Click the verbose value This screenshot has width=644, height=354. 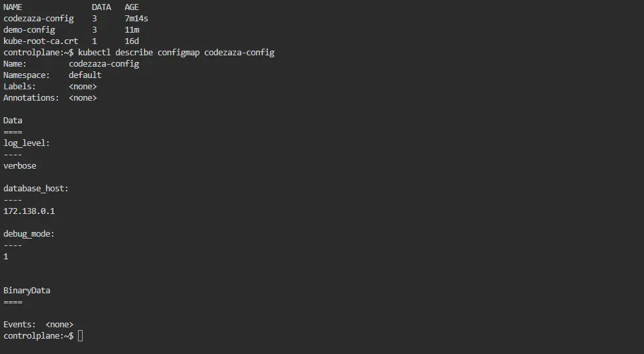20,166
